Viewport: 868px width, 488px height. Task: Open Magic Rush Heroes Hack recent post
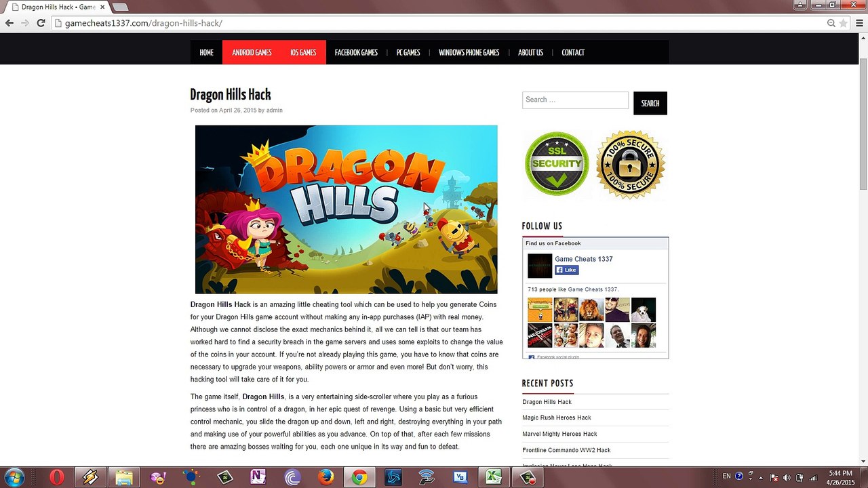pyautogui.click(x=557, y=418)
